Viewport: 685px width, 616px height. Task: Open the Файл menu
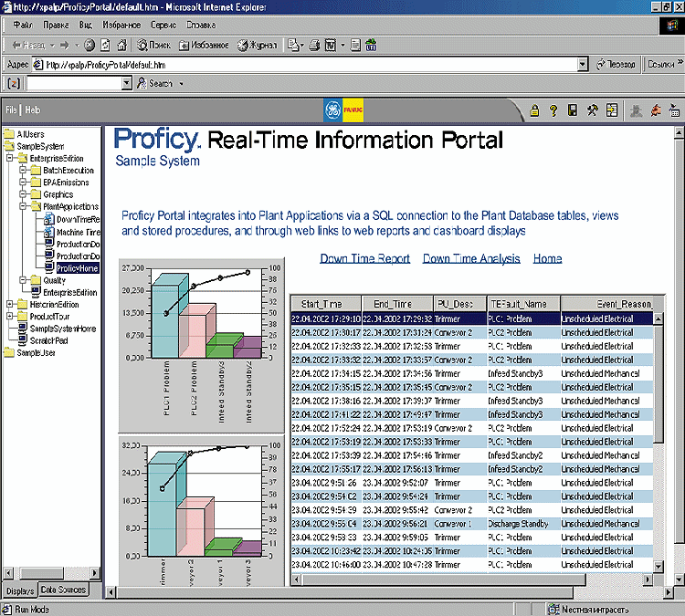pyautogui.click(x=23, y=25)
